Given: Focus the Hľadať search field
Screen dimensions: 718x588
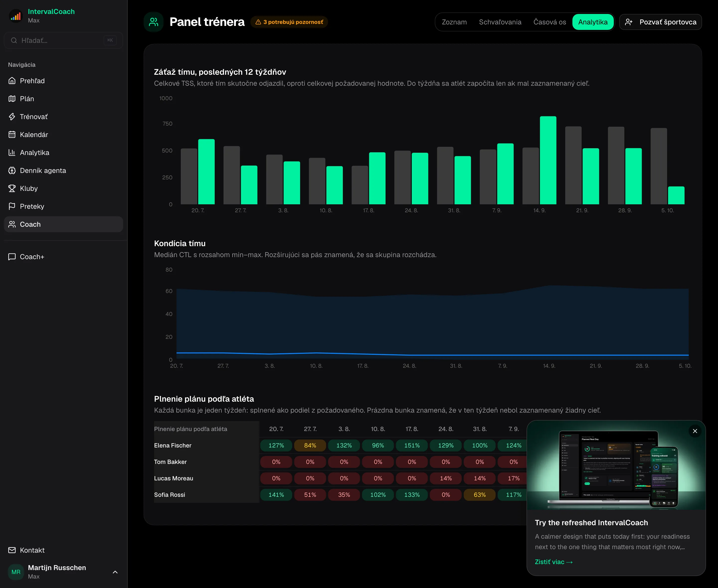Looking at the screenshot, I should coord(63,40).
